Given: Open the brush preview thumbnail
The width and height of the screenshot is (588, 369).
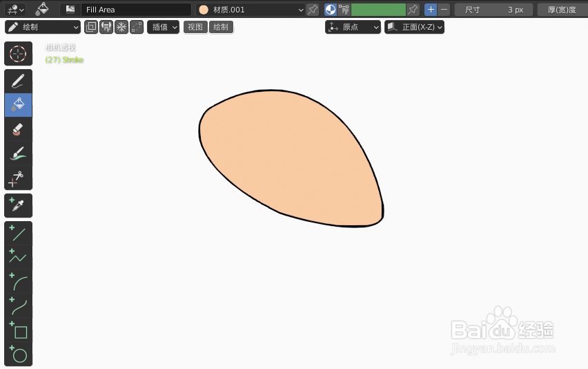Looking at the screenshot, I should coord(70,10).
